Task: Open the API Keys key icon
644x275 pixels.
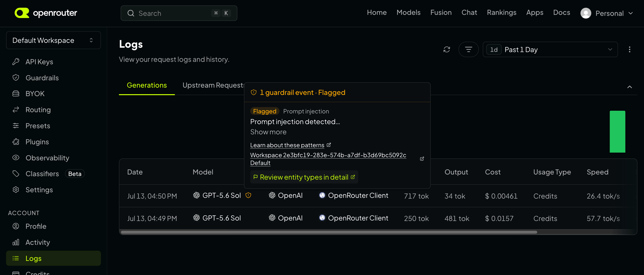Action: 16,62
